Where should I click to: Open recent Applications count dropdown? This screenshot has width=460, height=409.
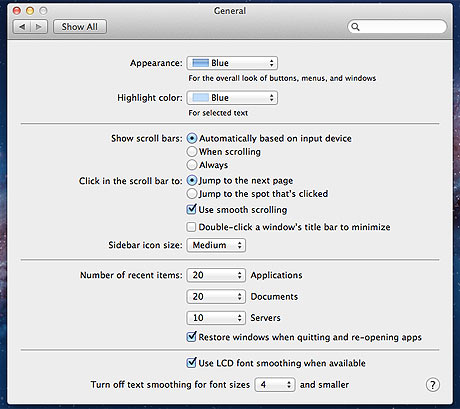216,275
